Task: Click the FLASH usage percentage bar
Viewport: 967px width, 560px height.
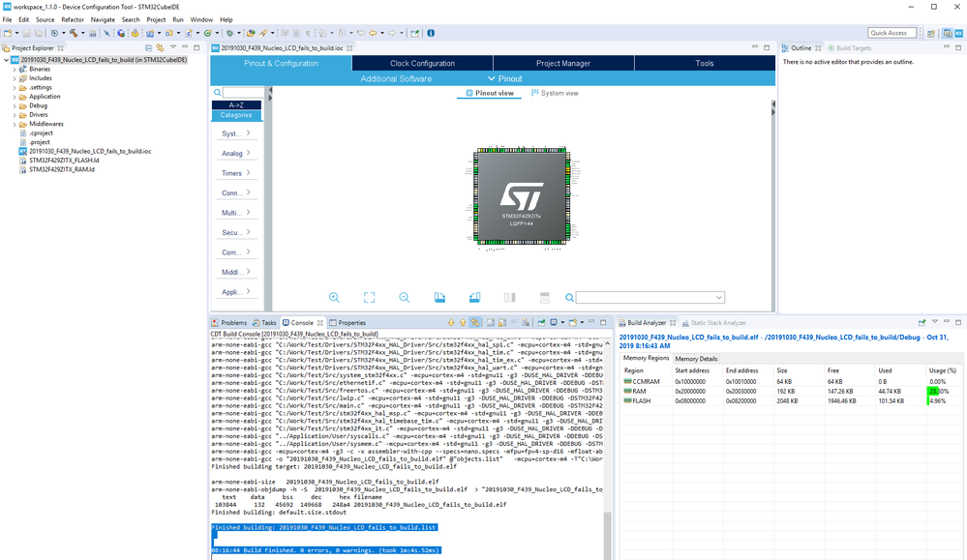Action: [944, 401]
